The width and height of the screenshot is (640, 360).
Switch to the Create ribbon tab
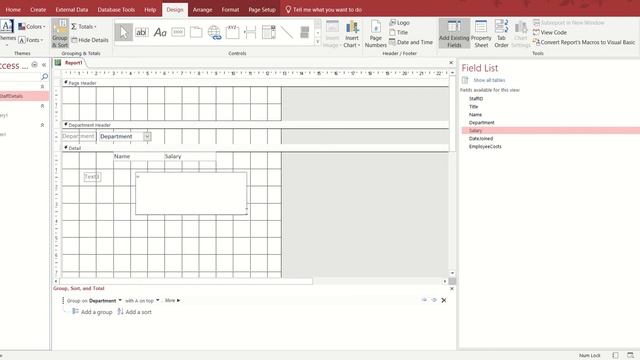(x=38, y=9)
